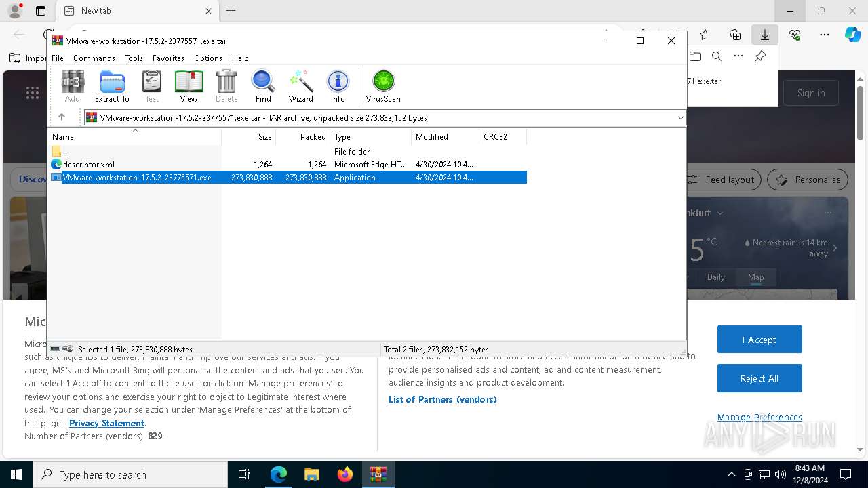Switch to Daily tab in weather card

point(716,277)
